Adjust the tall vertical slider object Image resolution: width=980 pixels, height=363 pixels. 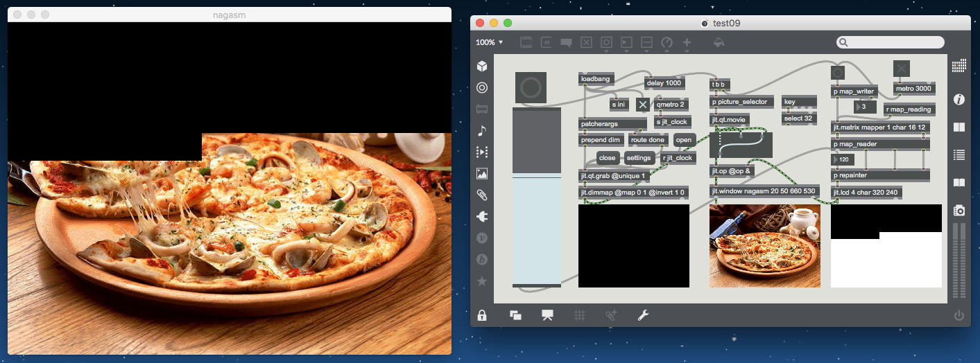point(537,197)
